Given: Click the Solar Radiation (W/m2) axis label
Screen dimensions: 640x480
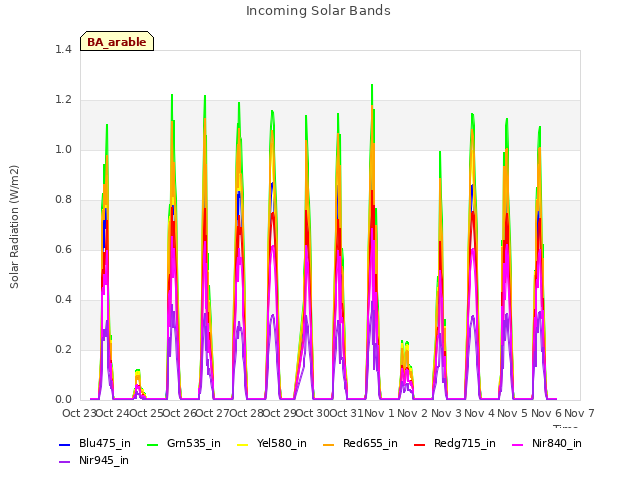Looking at the screenshot, I should click(x=14, y=227).
